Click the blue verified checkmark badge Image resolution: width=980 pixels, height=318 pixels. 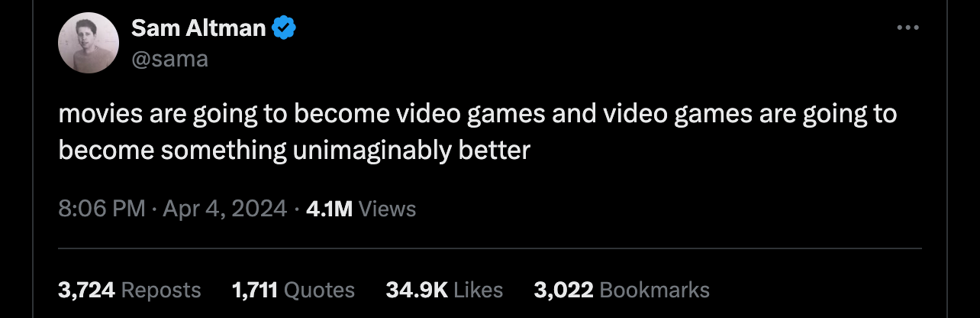[285, 28]
